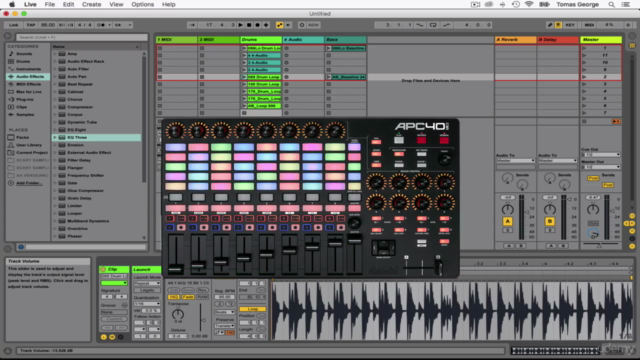640x360 pixels.
Task: Click the tempo field 86.00
Action: pyautogui.click(x=48, y=25)
